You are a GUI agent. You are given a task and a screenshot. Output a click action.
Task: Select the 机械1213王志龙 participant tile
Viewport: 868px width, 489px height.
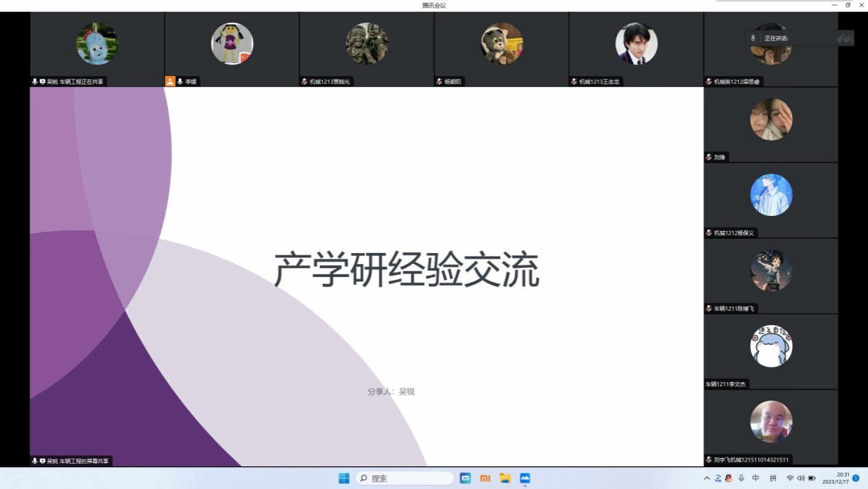point(636,48)
